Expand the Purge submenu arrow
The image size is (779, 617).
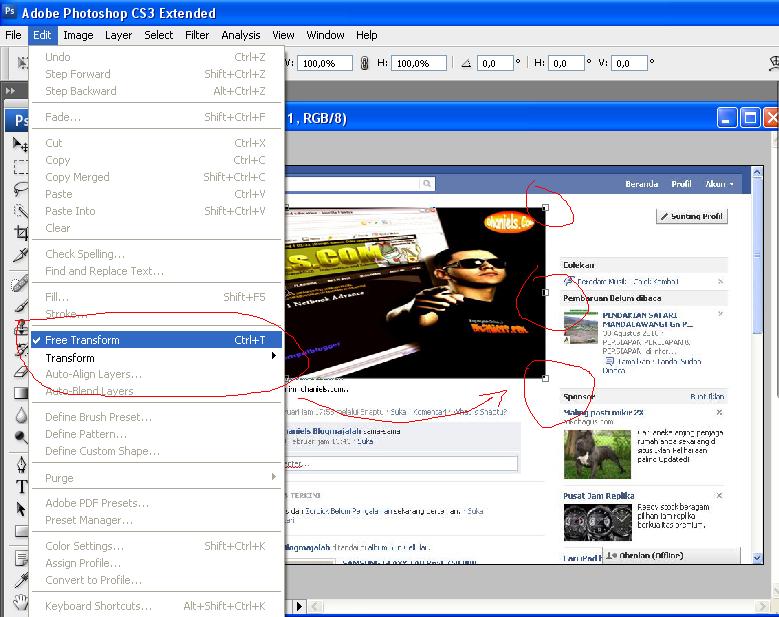coord(273,477)
